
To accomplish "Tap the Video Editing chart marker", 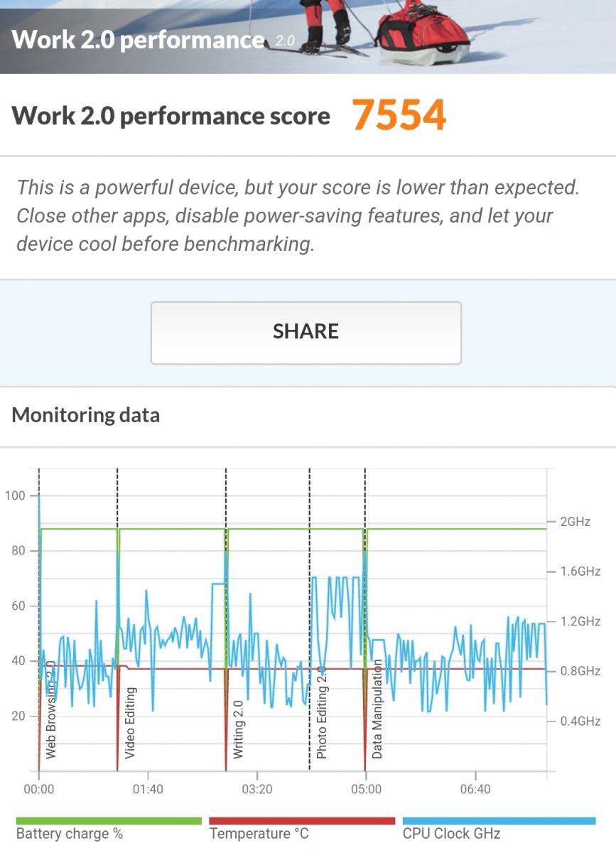I will coord(130,723).
